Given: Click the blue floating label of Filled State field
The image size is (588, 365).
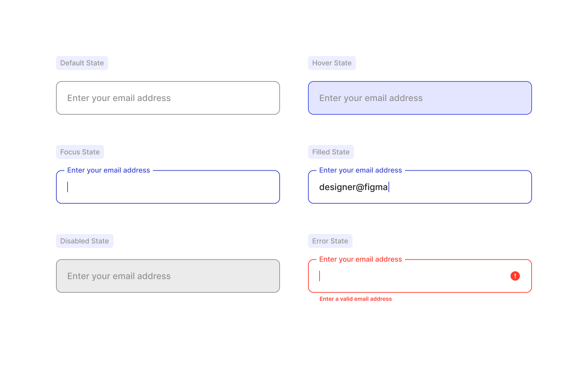Looking at the screenshot, I should point(360,170).
